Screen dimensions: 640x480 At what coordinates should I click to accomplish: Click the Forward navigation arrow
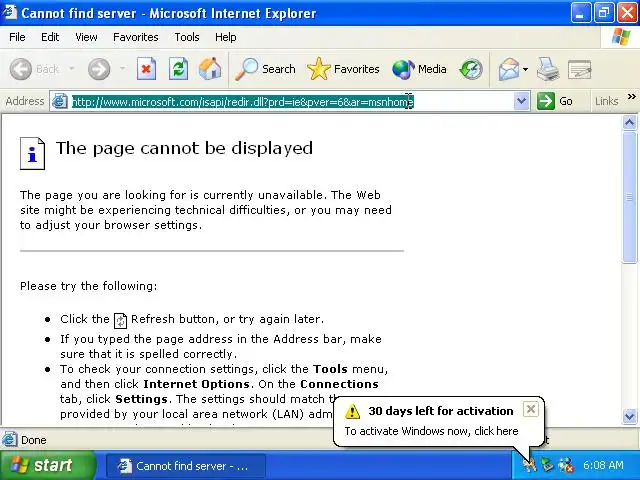pyautogui.click(x=99, y=69)
